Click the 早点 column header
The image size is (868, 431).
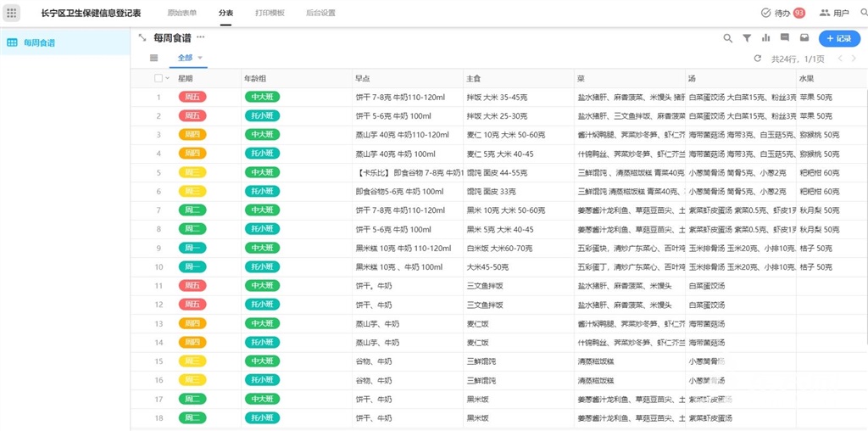coord(363,78)
